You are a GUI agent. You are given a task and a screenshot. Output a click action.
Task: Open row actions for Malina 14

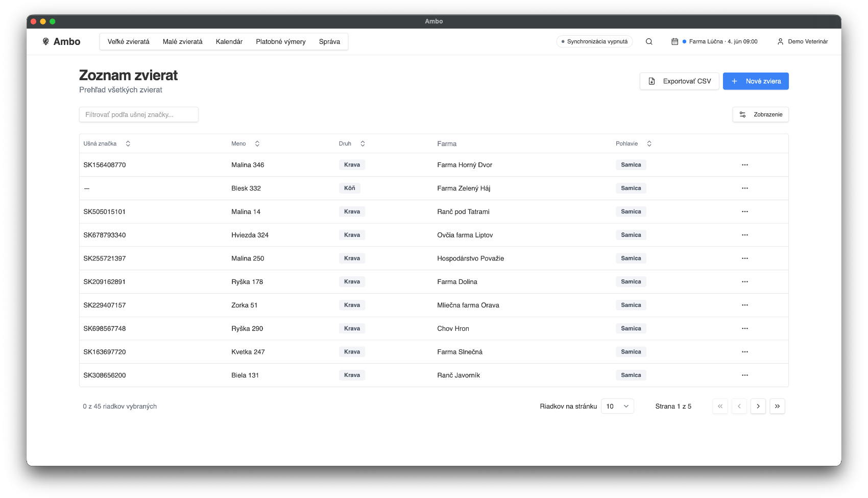(745, 211)
